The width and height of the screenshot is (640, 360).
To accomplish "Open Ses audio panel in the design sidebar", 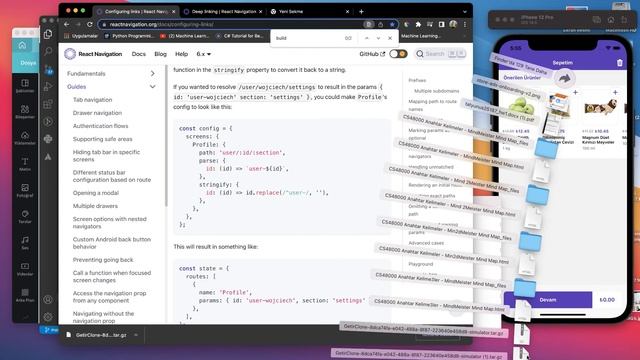I will tap(25, 242).
